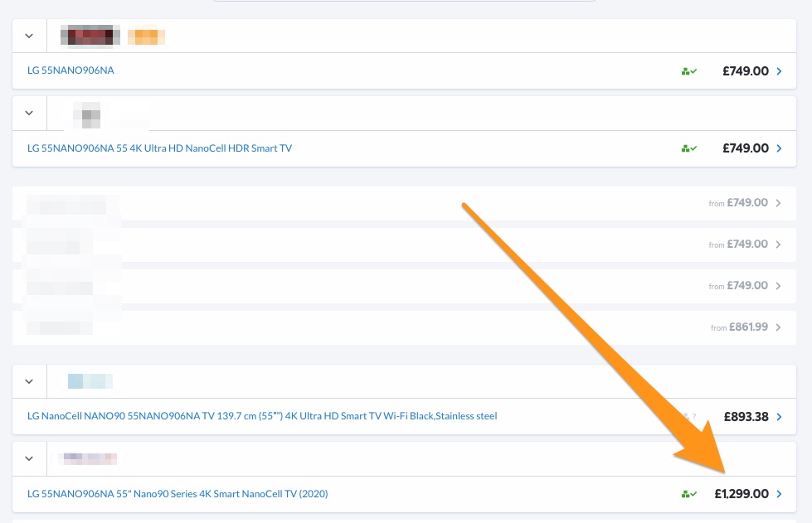Click the arrow on the second 'from £749.00' row
Screen dimensions: 812x523
pyautogui.click(x=778, y=245)
